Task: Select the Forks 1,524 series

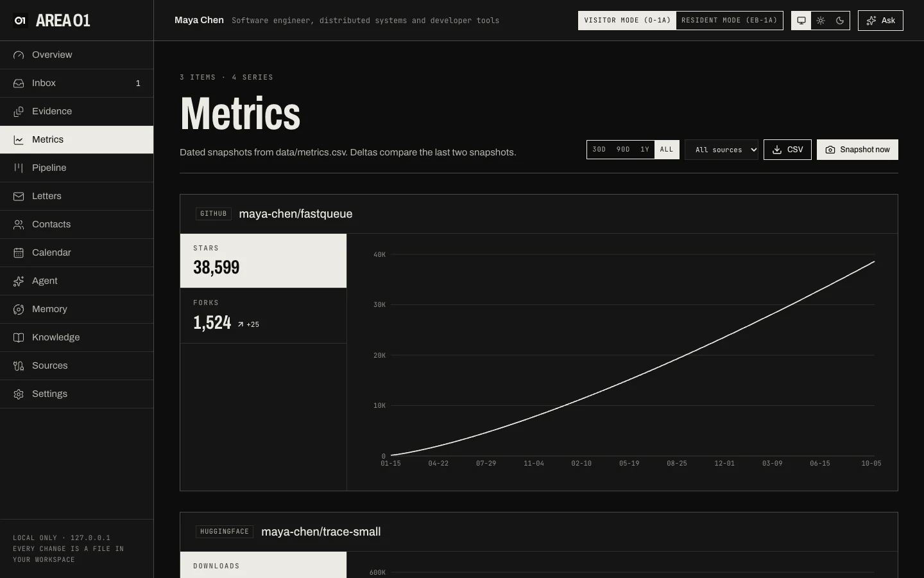Action: [263, 315]
